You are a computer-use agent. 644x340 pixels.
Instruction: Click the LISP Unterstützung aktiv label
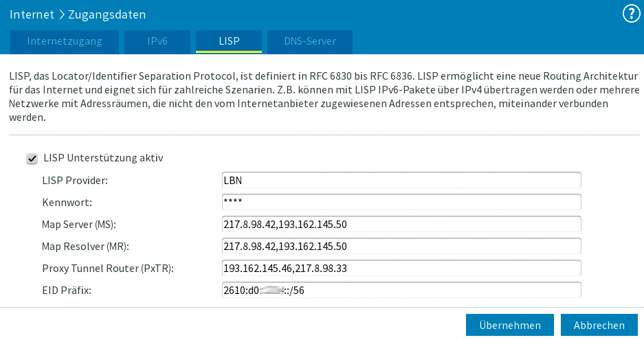tap(103, 158)
